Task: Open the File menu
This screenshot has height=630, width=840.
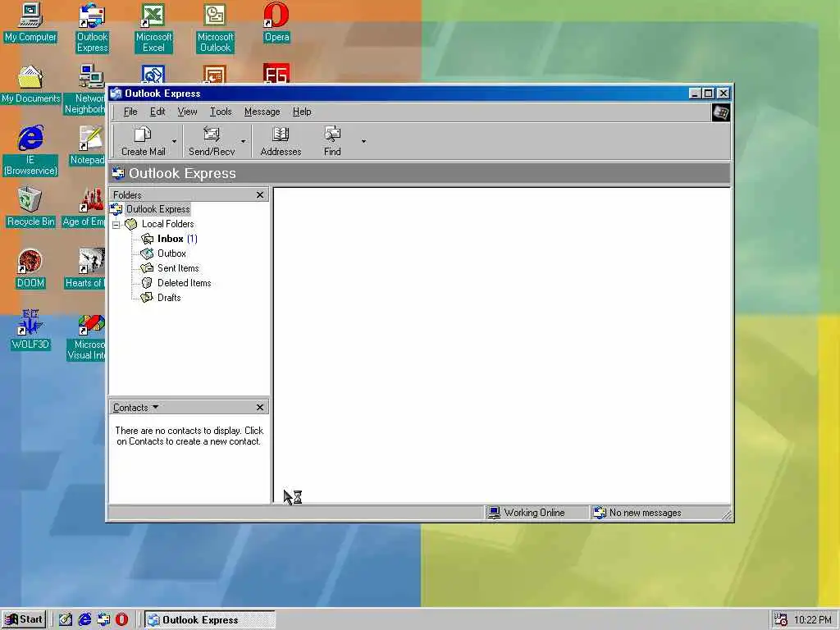Action: coord(130,112)
